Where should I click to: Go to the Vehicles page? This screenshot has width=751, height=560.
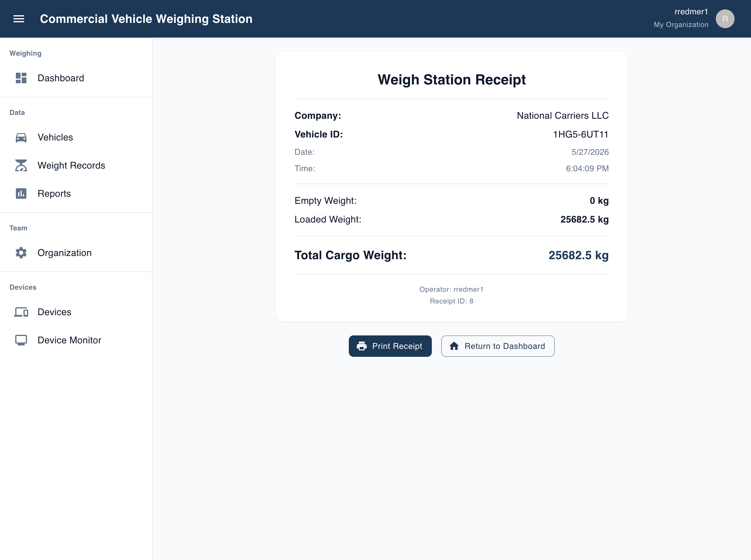click(76, 137)
